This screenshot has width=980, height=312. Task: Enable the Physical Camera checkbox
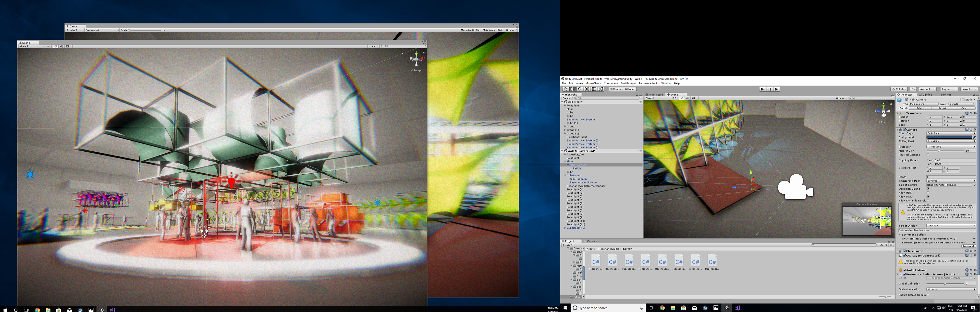point(928,155)
